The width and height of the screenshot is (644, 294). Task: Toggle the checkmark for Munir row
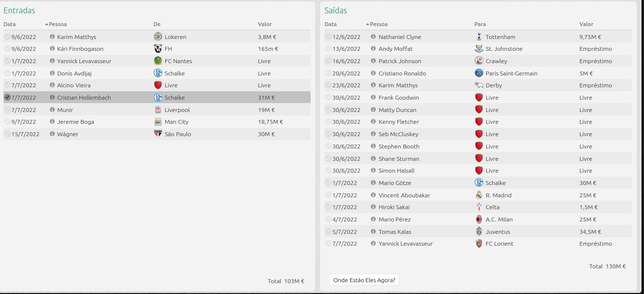tap(7, 110)
